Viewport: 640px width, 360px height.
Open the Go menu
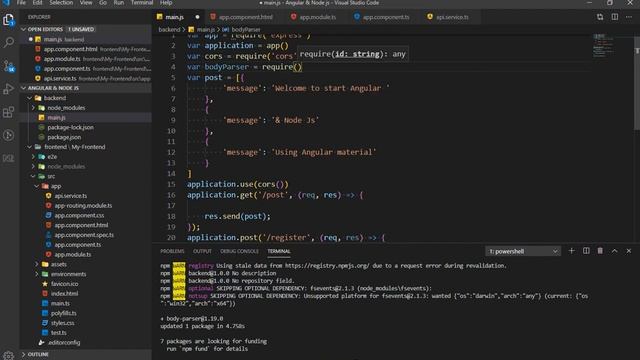click(103, 2)
